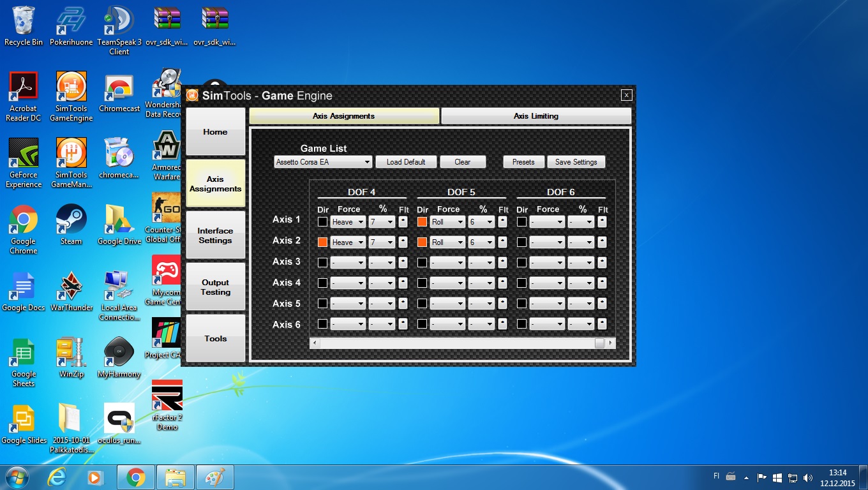Launch TeamSpeak 3 Client icon

point(119,31)
